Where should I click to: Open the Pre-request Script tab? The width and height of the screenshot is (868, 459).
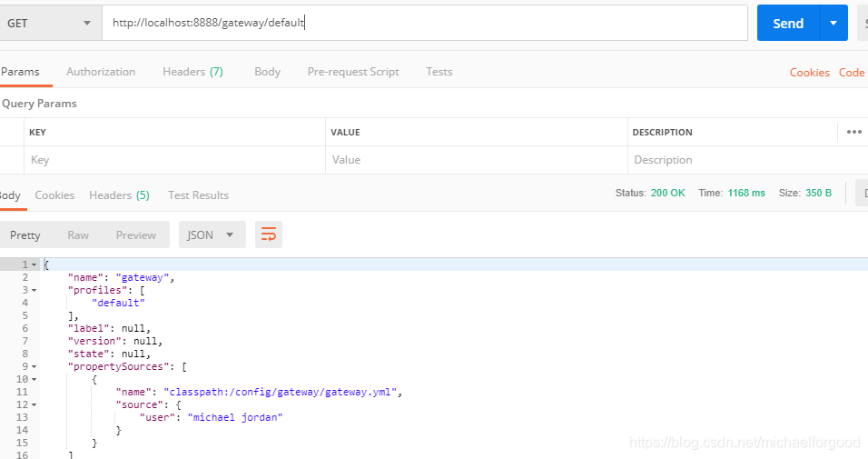[353, 72]
